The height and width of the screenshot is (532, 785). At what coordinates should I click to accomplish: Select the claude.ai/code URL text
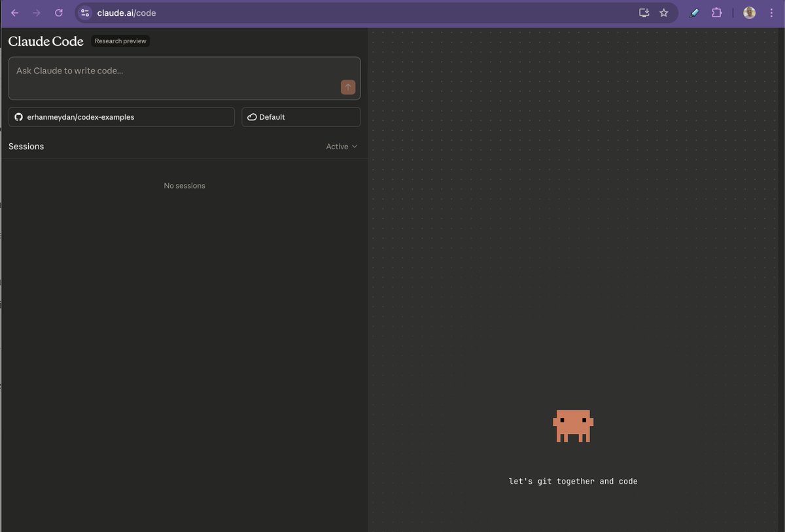[x=126, y=13]
